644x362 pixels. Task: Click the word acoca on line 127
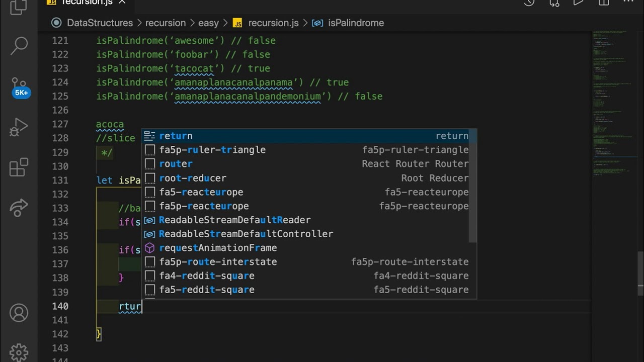110,125
